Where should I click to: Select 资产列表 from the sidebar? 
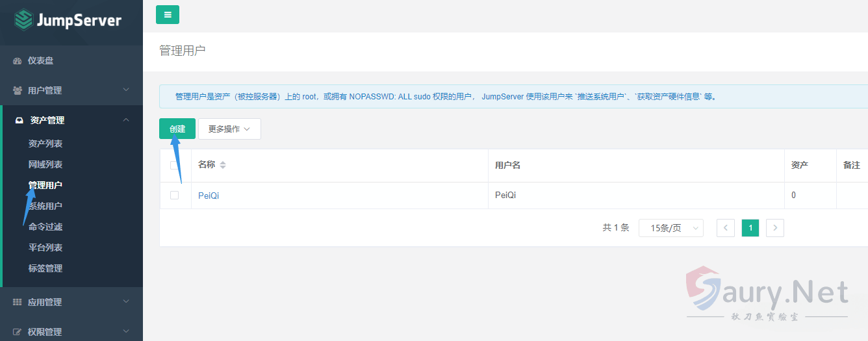tap(45, 144)
